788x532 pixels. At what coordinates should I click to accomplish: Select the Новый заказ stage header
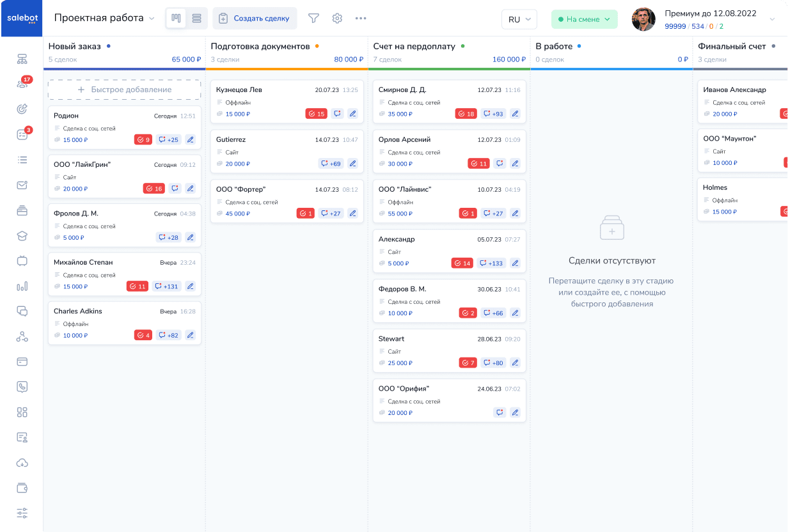click(x=75, y=46)
